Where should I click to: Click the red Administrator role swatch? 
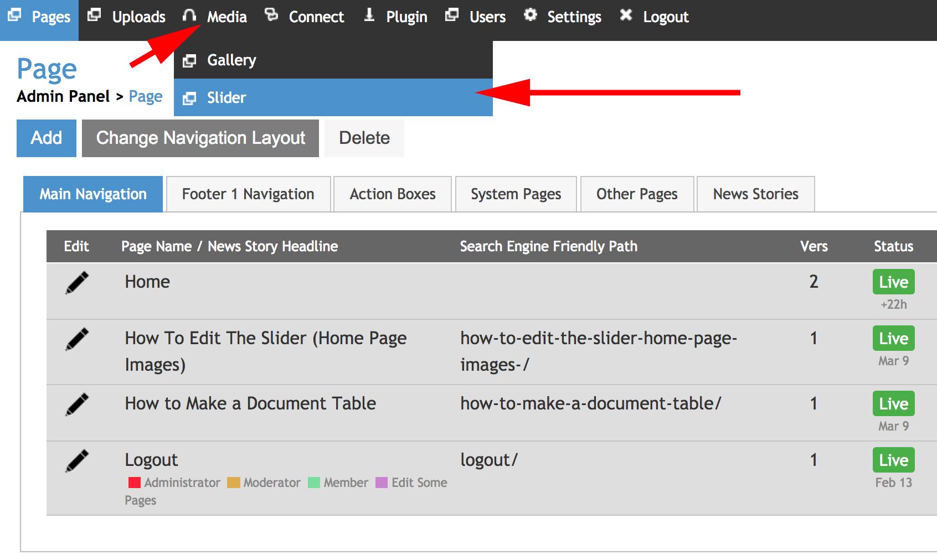(133, 482)
